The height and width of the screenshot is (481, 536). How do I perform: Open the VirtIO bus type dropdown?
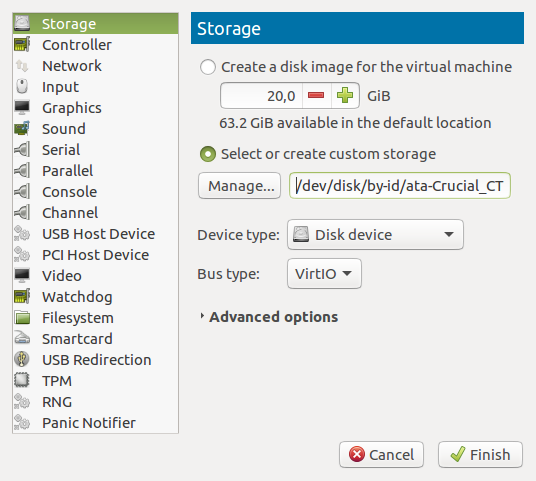click(324, 273)
